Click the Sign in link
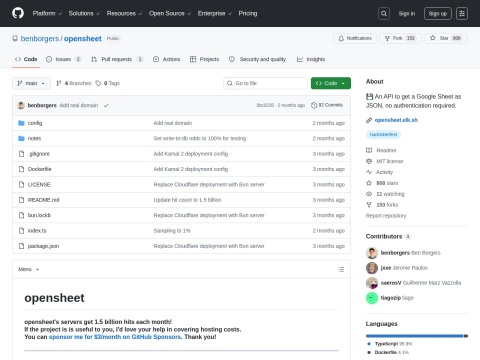480x360 pixels. [407, 14]
